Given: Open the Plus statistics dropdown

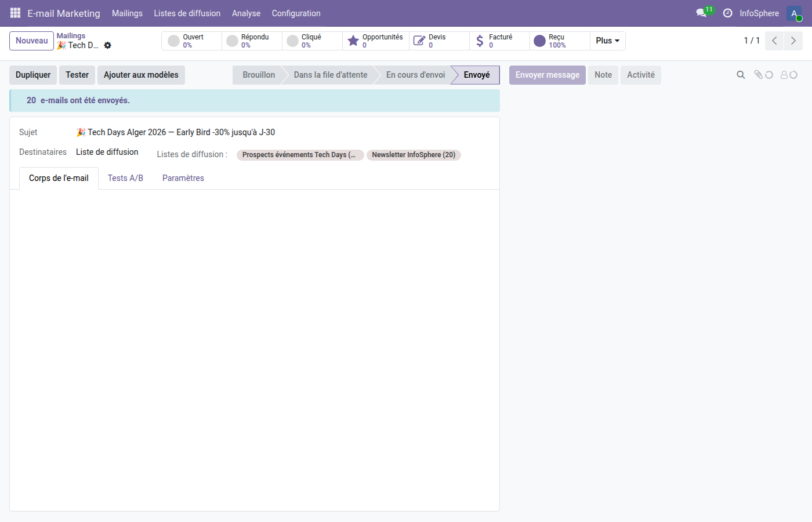Looking at the screenshot, I should [607, 41].
